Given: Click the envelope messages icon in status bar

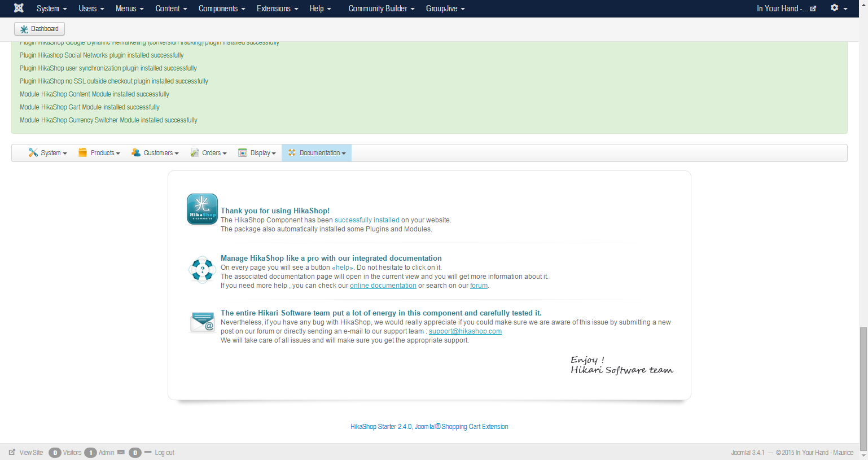Looking at the screenshot, I should 121,452.
